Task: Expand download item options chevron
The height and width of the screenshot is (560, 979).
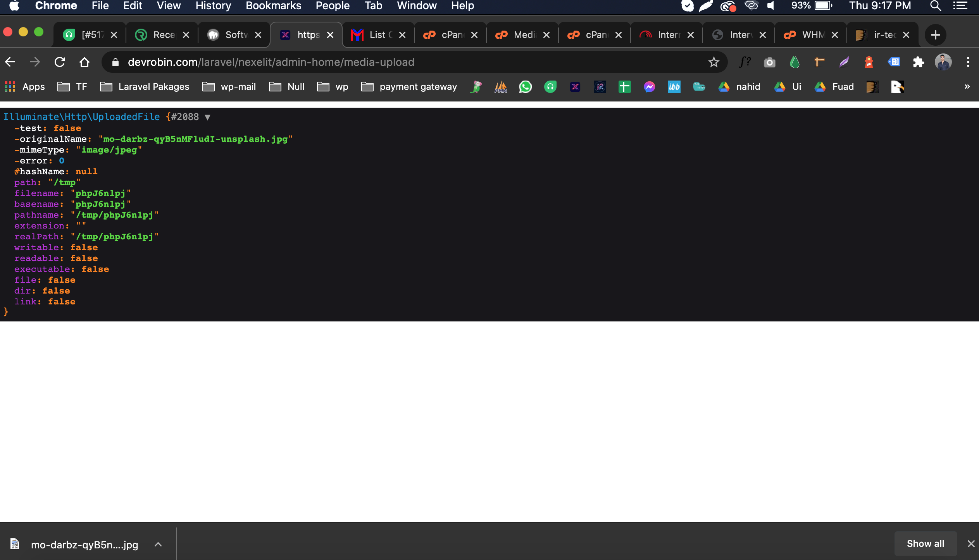Action: pos(158,544)
